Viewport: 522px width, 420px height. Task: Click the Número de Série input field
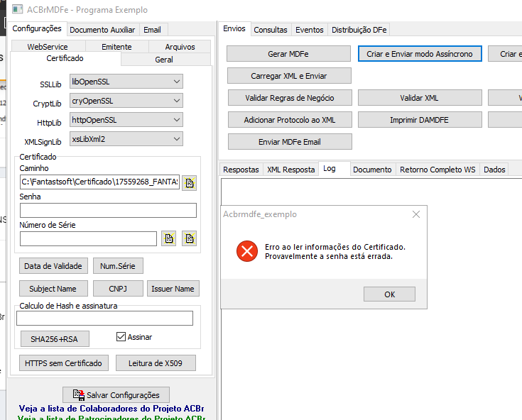(88, 239)
